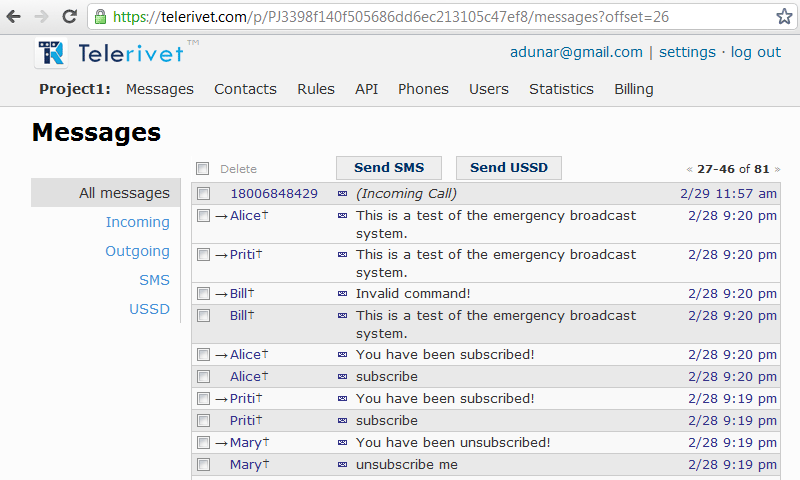This screenshot has width=800, height=480.
Task: Select checkbox for Mary's 'unsubscribe me' message
Action: [204, 465]
